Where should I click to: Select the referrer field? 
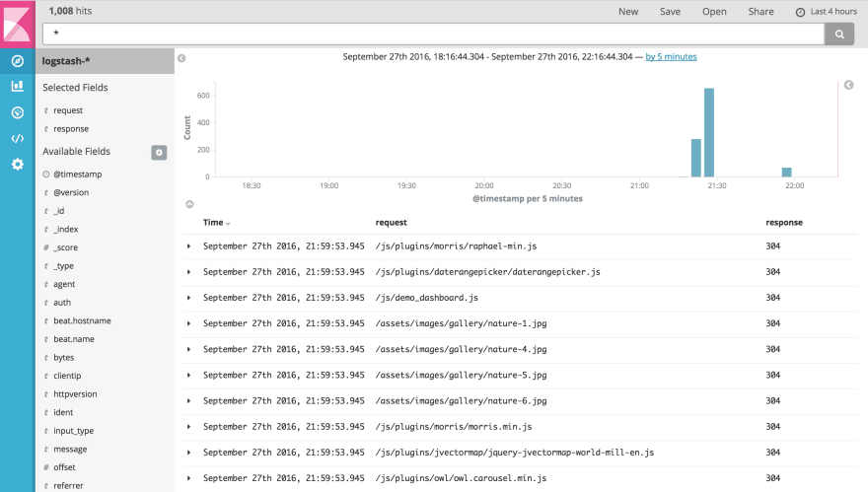click(68, 485)
